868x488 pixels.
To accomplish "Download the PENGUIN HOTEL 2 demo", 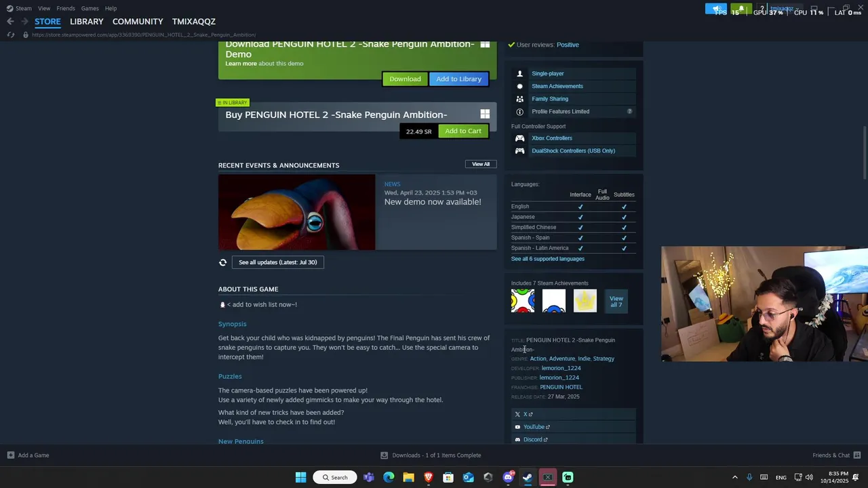I will point(405,79).
